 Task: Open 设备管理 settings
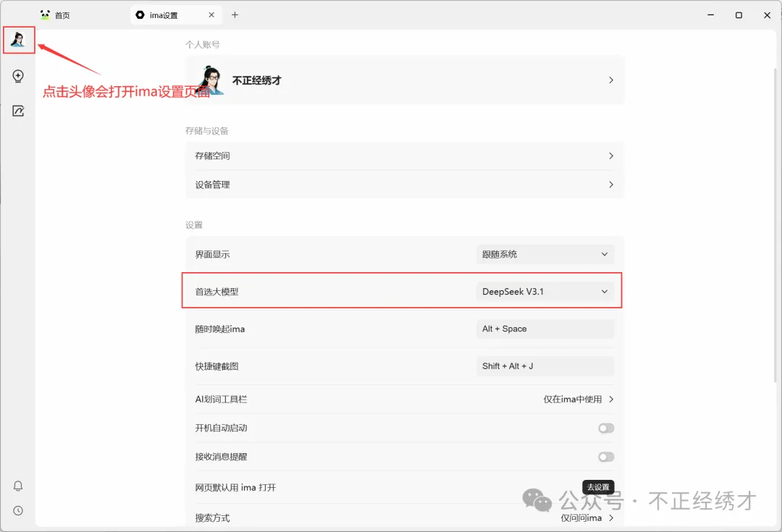(405, 185)
